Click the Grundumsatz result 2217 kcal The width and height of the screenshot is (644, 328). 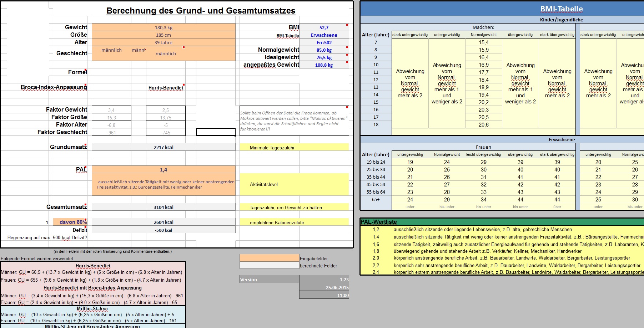coord(163,147)
